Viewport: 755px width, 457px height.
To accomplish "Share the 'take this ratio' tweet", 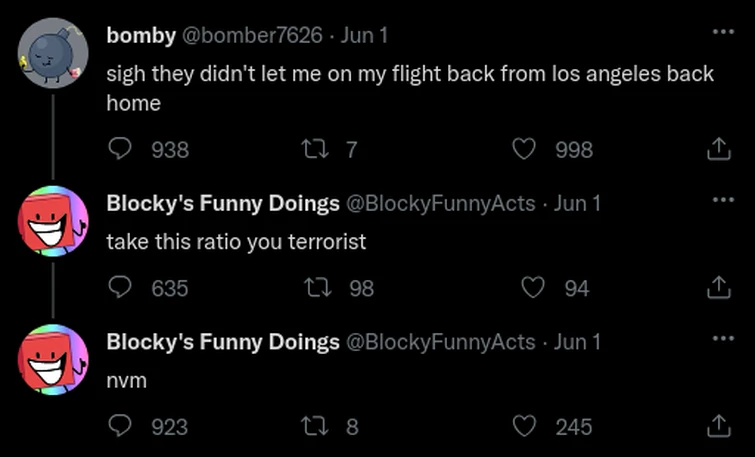I will coord(717,289).
